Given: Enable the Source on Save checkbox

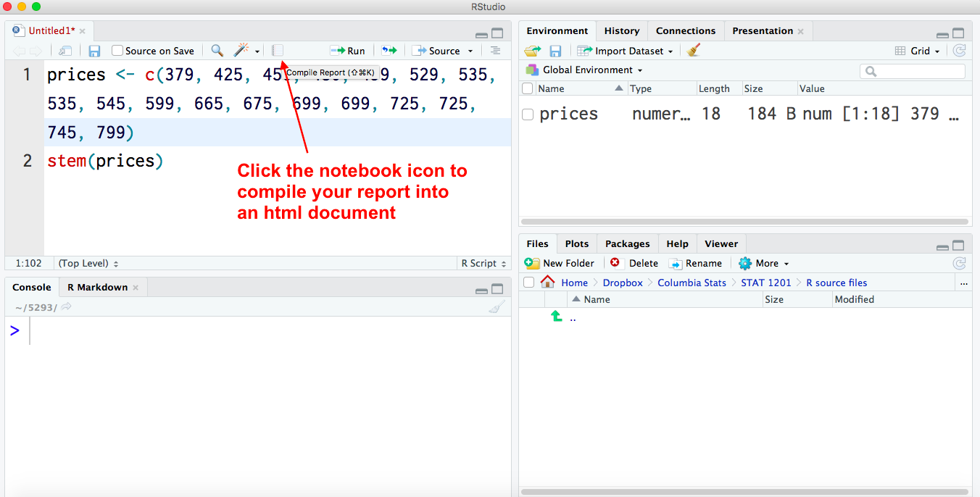Looking at the screenshot, I should pyautogui.click(x=117, y=51).
